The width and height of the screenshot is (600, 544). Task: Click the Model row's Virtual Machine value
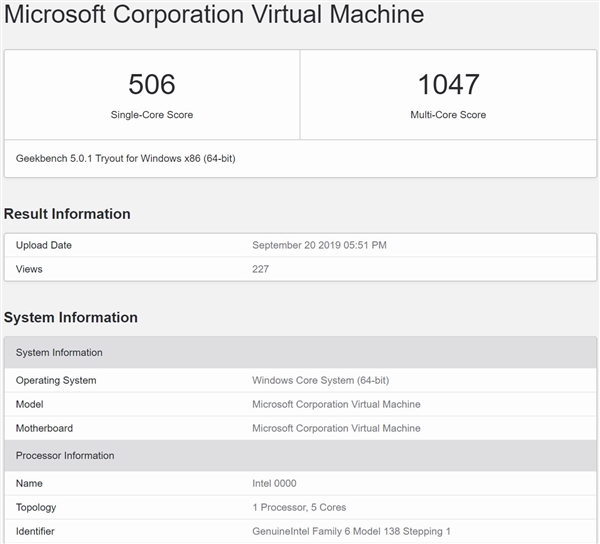click(x=336, y=404)
